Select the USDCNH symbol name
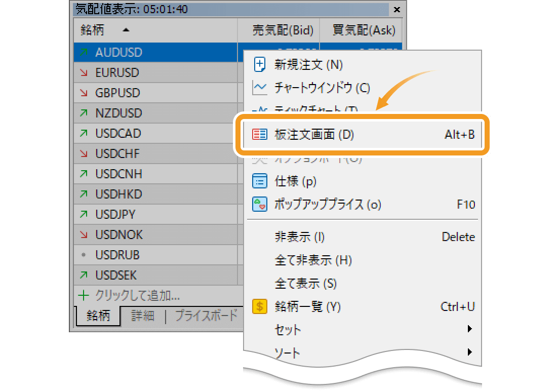The image size is (557, 392). pyautogui.click(x=118, y=174)
